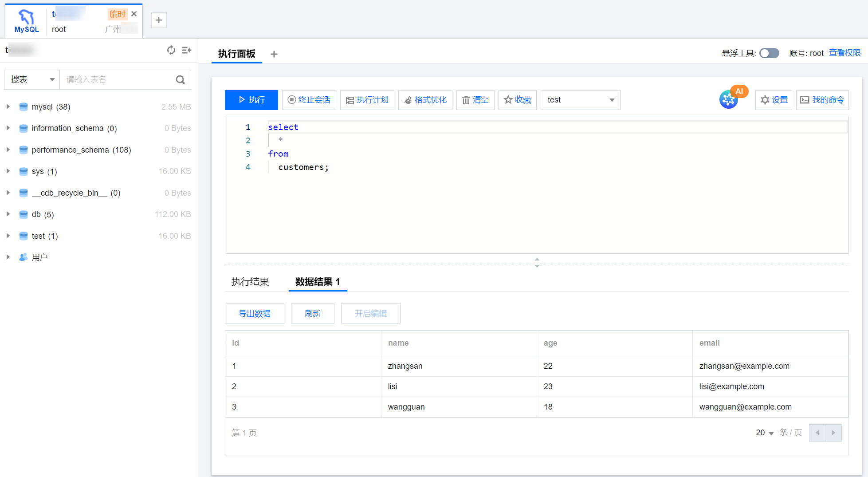Click the table name search input

tap(118, 80)
